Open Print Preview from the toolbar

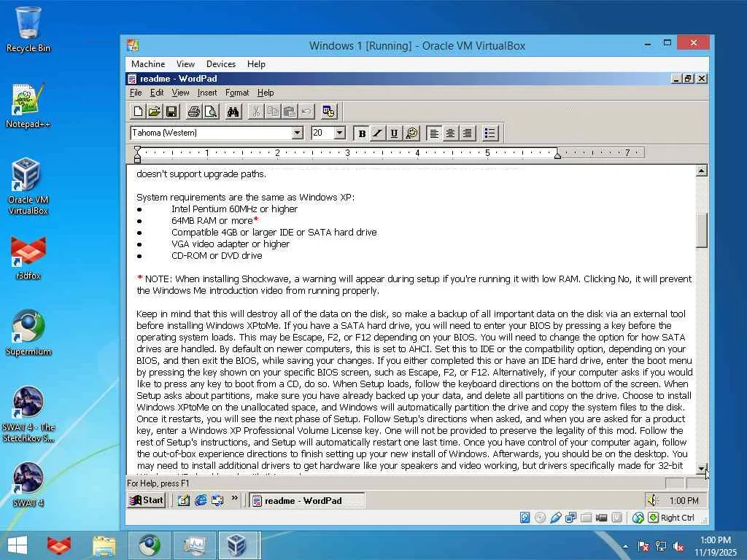pyautogui.click(x=211, y=112)
